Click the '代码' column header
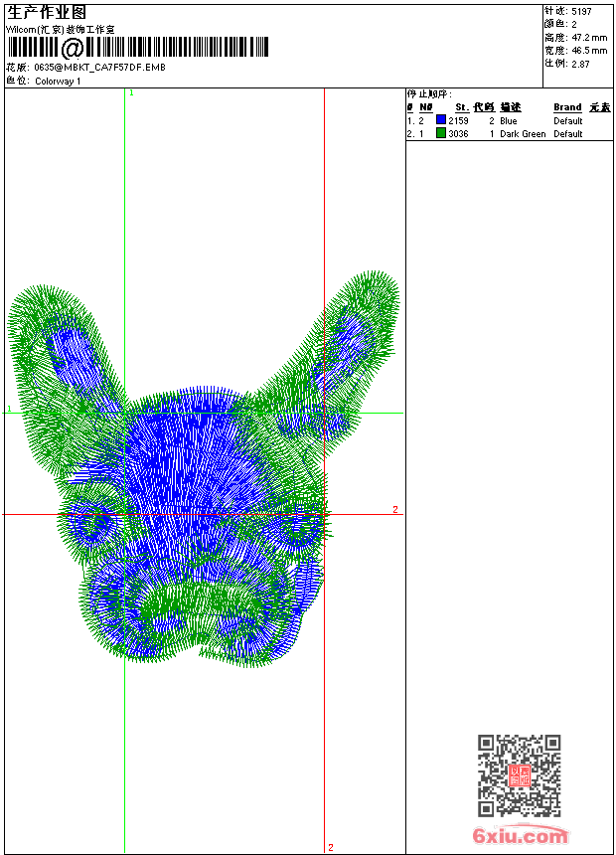616x855 pixels. click(484, 107)
